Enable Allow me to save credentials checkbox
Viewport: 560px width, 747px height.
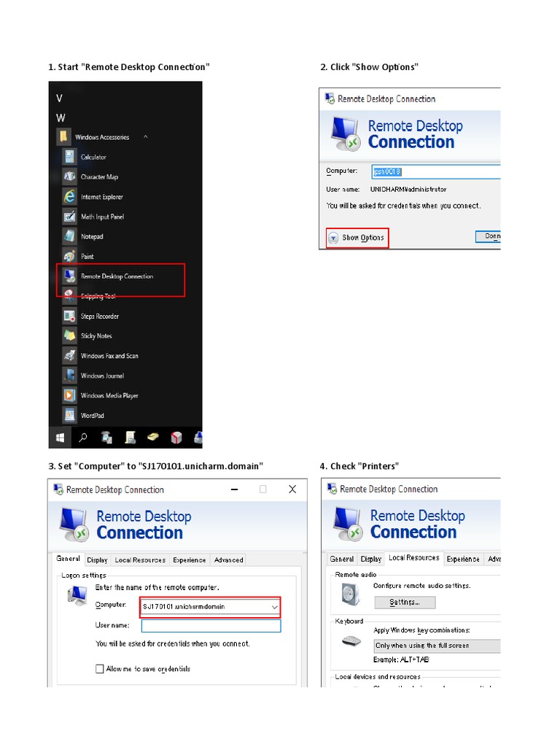click(99, 669)
